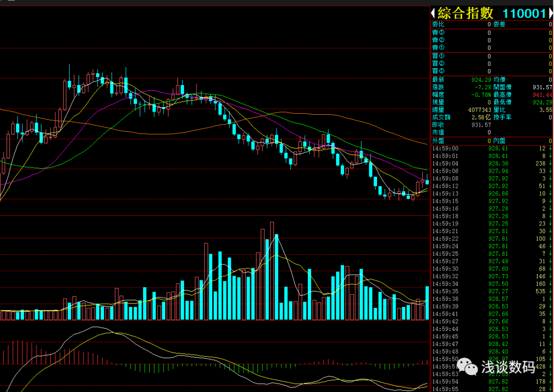Select the 綜合指數 title text
The image size is (554, 392).
465,13
